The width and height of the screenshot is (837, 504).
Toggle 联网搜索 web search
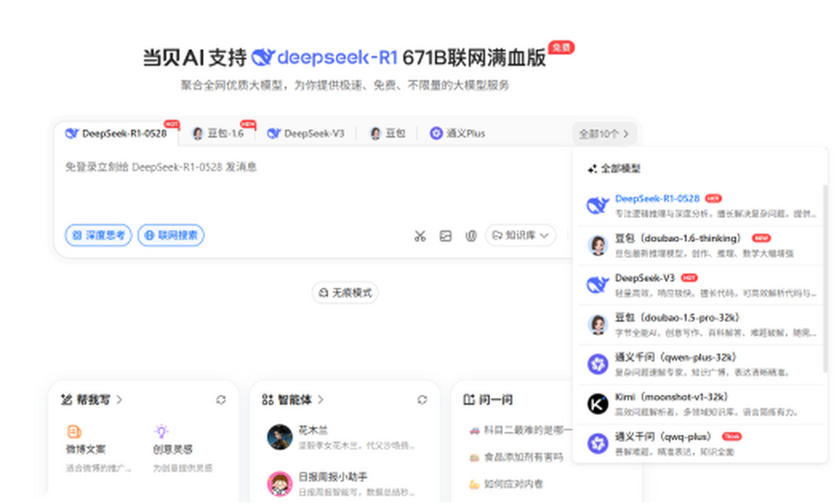pos(171,236)
